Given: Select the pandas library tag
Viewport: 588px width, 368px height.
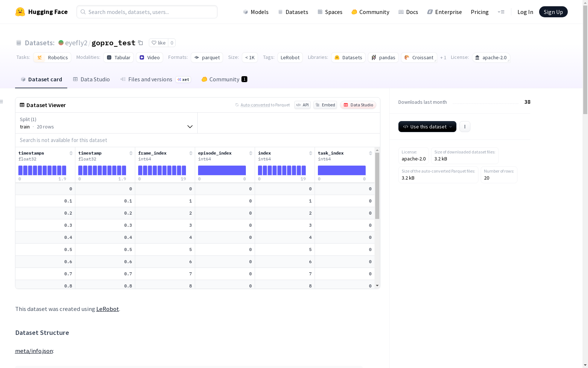Looking at the screenshot, I should click(383, 57).
